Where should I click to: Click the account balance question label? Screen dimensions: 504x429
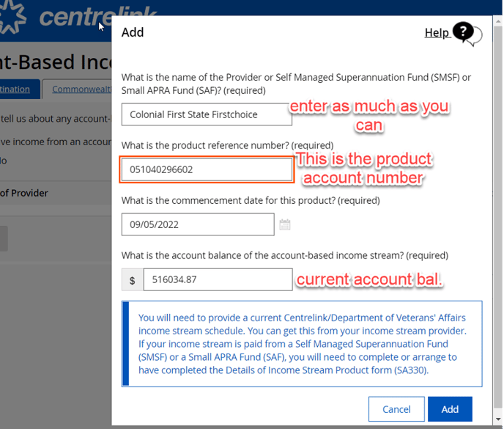tap(284, 255)
